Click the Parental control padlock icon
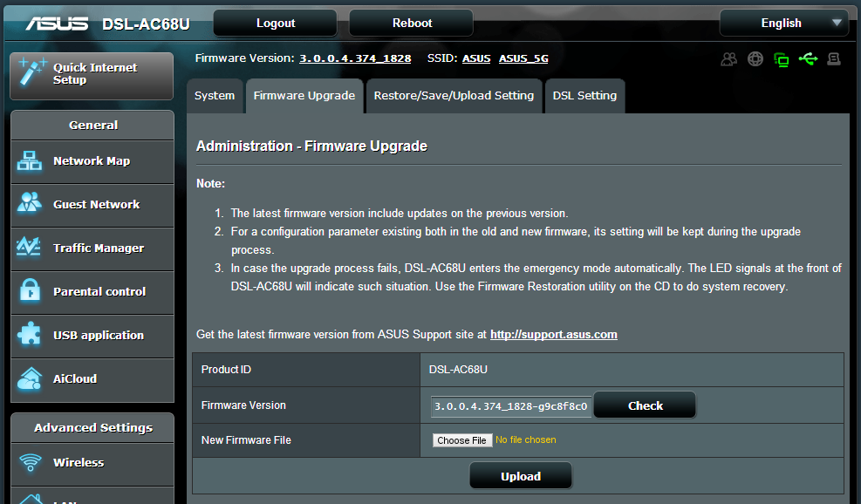The height and width of the screenshot is (504, 861). (x=30, y=290)
